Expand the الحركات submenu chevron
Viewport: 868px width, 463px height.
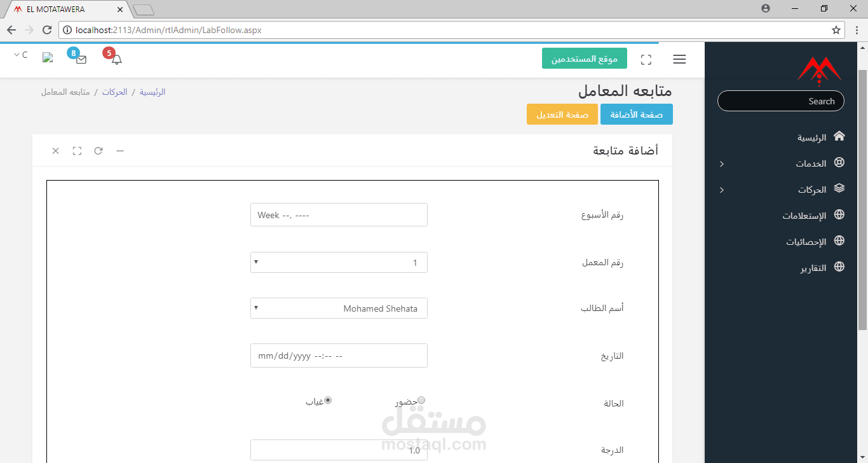[721, 190]
